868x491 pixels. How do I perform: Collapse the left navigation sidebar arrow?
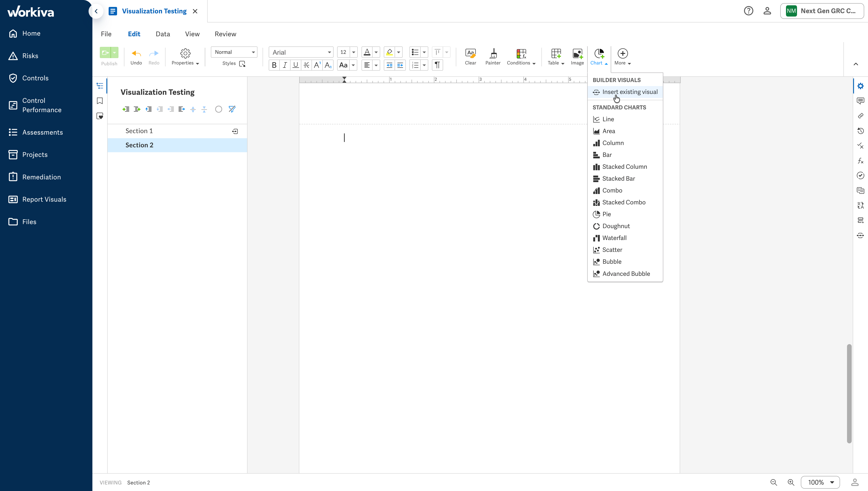(96, 11)
